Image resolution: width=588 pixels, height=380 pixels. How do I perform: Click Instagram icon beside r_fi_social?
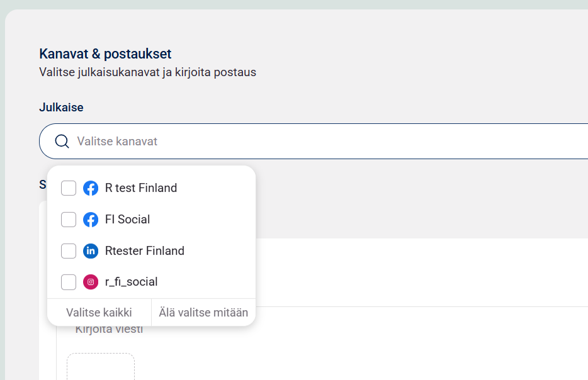click(91, 282)
